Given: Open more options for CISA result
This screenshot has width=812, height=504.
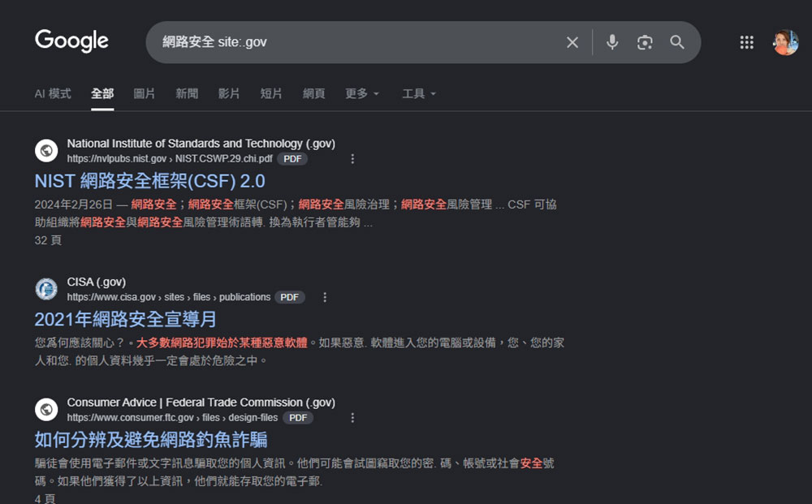Looking at the screenshot, I should 325,298.
